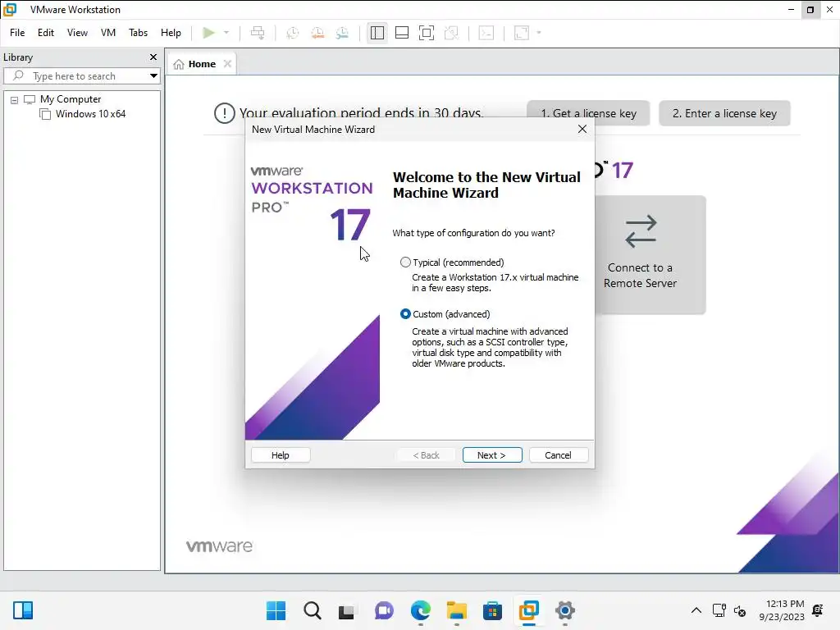The height and width of the screenshot is (630, 840).
Task: Select My Computer in the Library tree
Action: point(71,99)
